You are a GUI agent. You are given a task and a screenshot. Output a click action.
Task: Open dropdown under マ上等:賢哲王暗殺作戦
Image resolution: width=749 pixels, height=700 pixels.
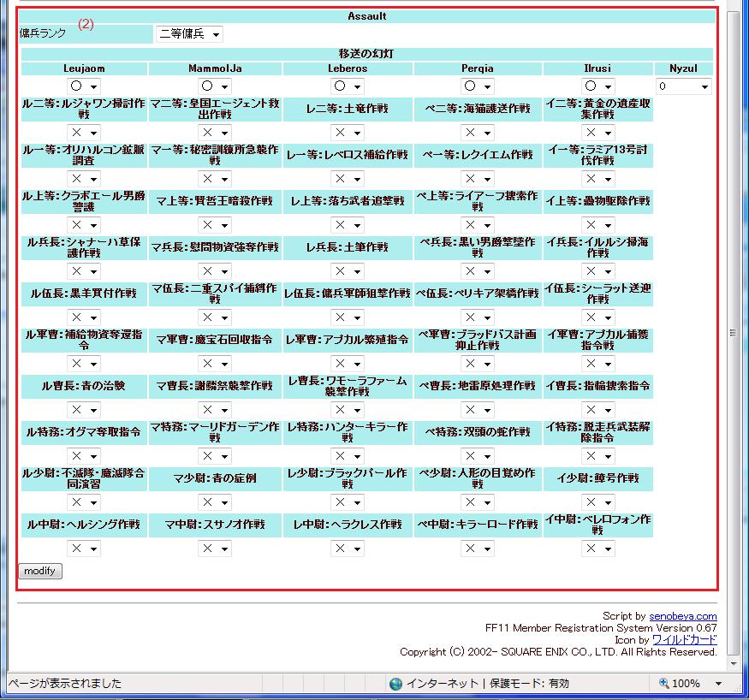pos(215,225)
